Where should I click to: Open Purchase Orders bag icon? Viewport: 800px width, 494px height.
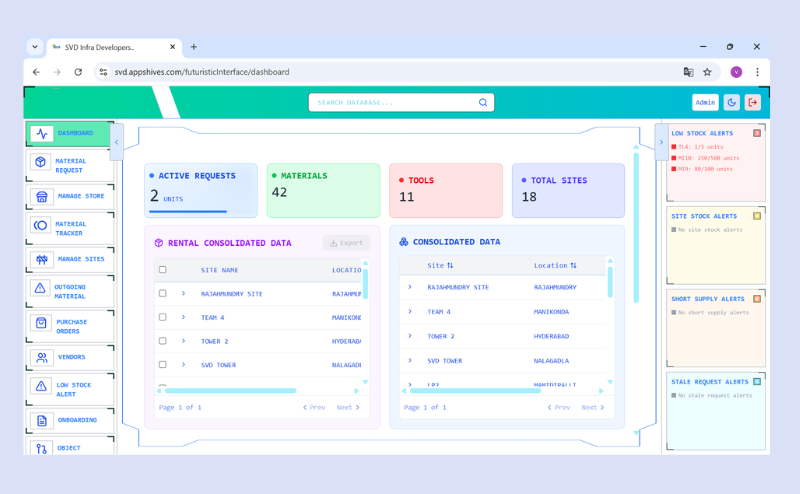click(41, 323)
